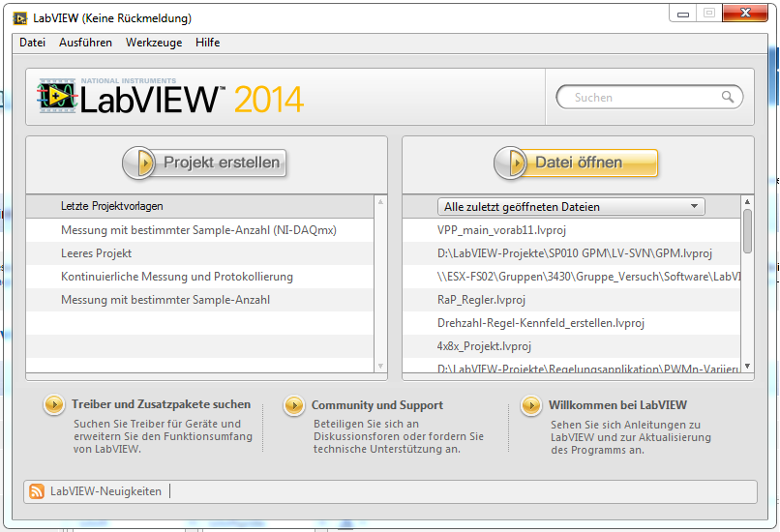
Task: Click scroll up arrow of project templates list
Action: pos(380,201)
